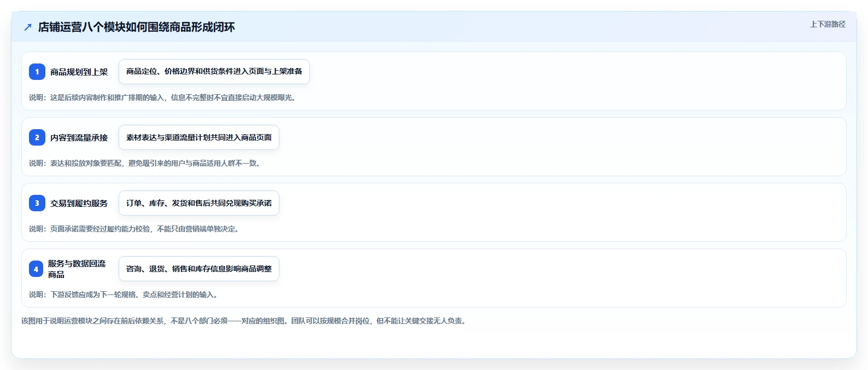Viewport: 868px width, 370px height.
Task: Select step badge number 4
Action: [x=36, y=269]
